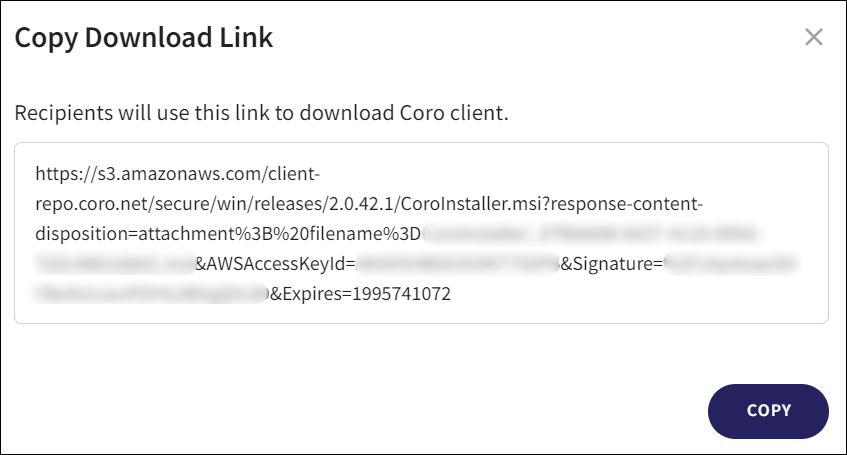Click blurred text preceding "&AWSAccessKeyId="
The width and height of the screenshot is (847, 455).
click(113, 265)
